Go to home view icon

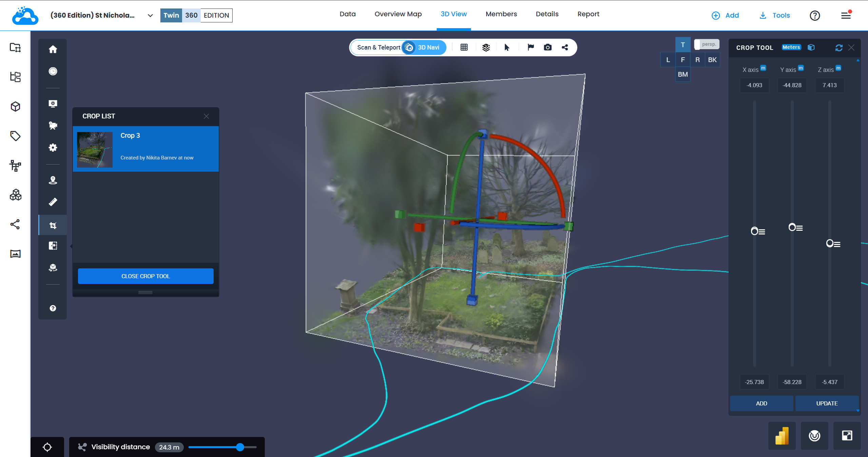(x=53, y=50)
